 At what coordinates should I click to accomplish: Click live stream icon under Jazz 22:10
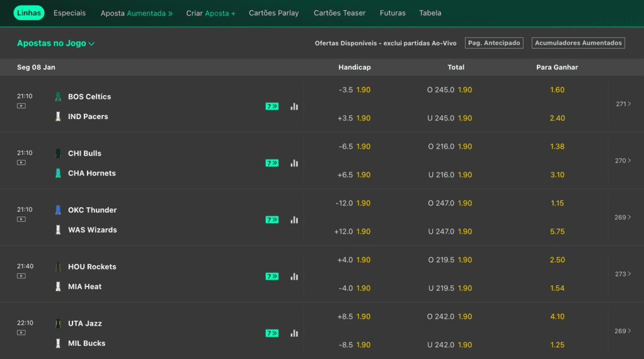pyautogui.click(x=21, y=333)
